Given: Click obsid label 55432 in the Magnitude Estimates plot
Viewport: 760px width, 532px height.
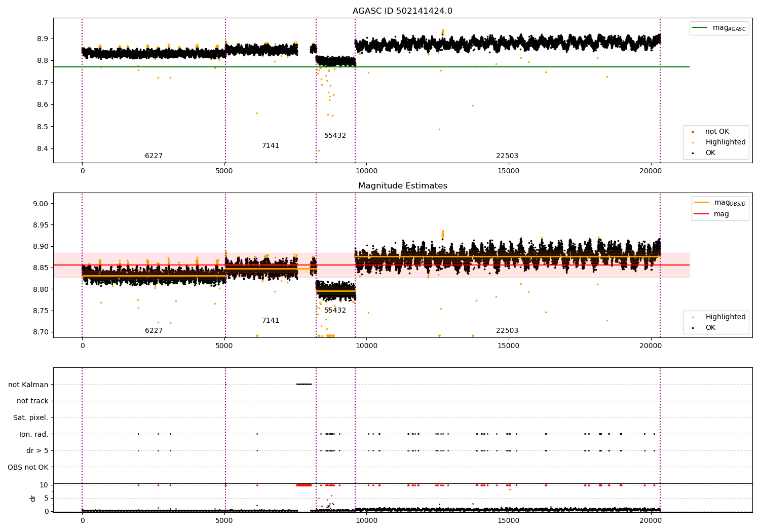Looking at the screenshot, I should [335, 311].
